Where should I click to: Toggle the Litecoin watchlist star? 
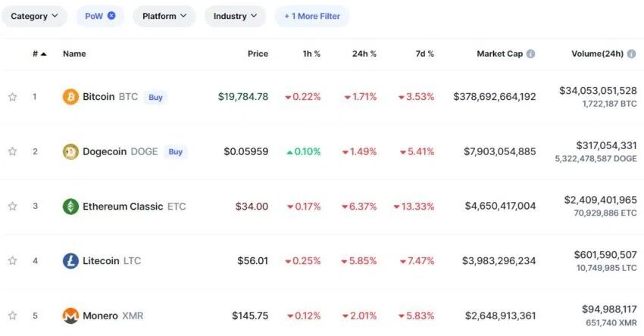click(x=12, y=260)
